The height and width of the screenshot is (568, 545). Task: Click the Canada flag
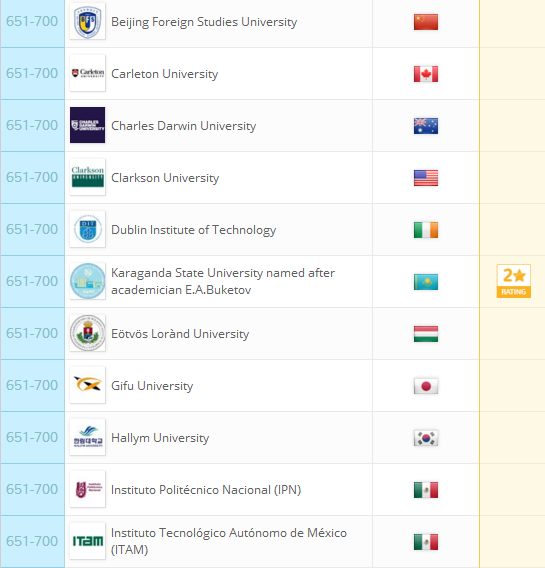coord(426,74)
